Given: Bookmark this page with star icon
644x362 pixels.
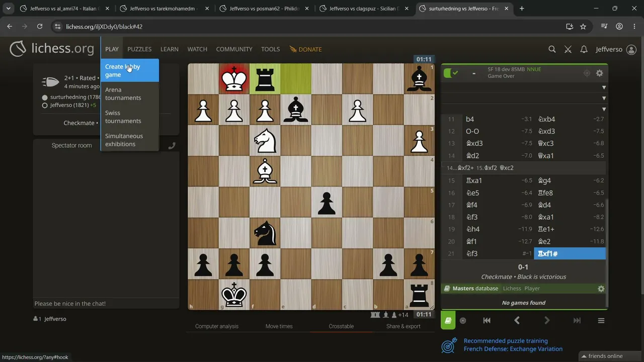Looking at the screenshot, I should click(x=583, y=27).
